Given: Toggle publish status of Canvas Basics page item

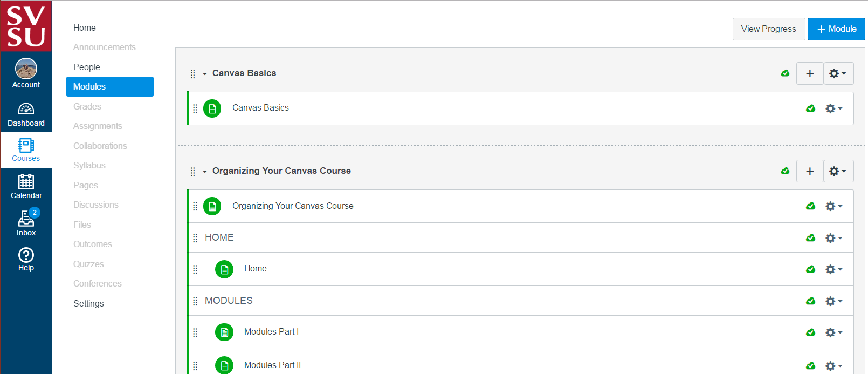Looking at the screenshot, I should click(810, 108).
